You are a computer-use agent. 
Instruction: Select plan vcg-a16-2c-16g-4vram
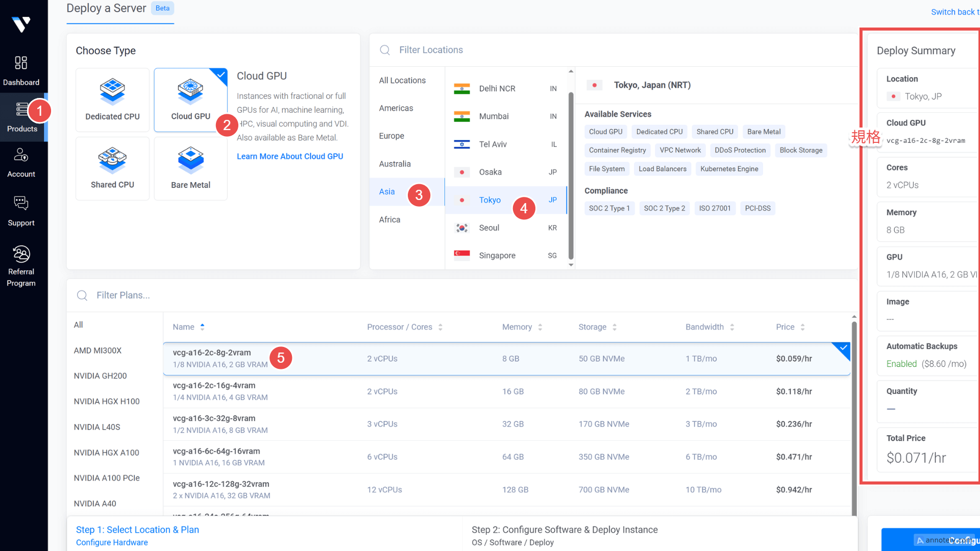(507, 392)
